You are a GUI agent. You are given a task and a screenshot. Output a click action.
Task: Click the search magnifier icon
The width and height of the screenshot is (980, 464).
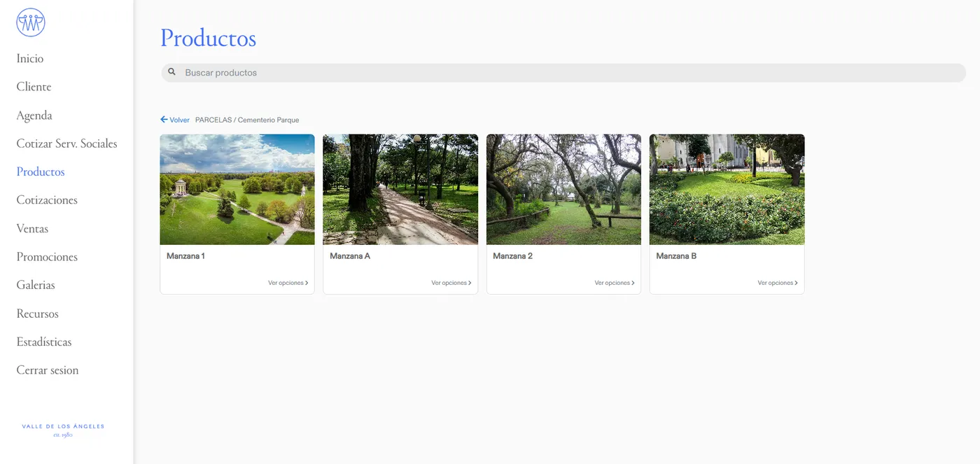[171, 72]
